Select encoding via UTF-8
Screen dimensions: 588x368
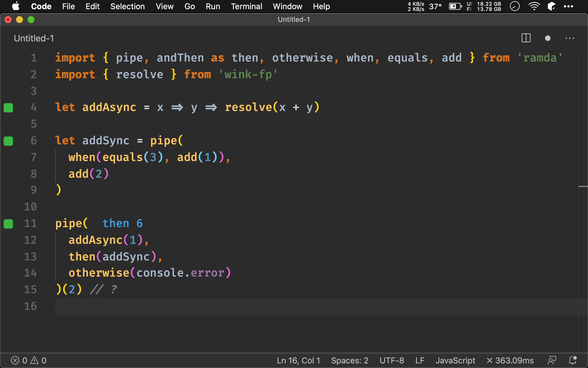pyautogui.click(x=392, y=361)
